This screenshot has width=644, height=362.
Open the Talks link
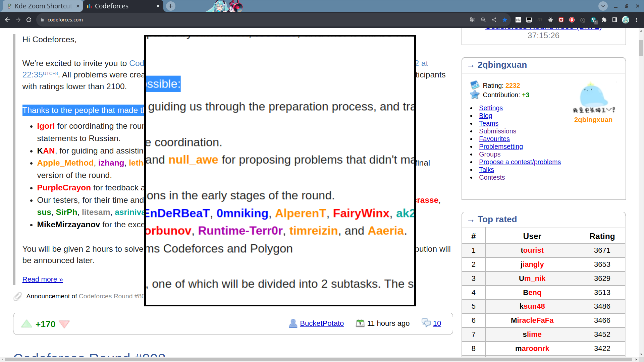486,170
